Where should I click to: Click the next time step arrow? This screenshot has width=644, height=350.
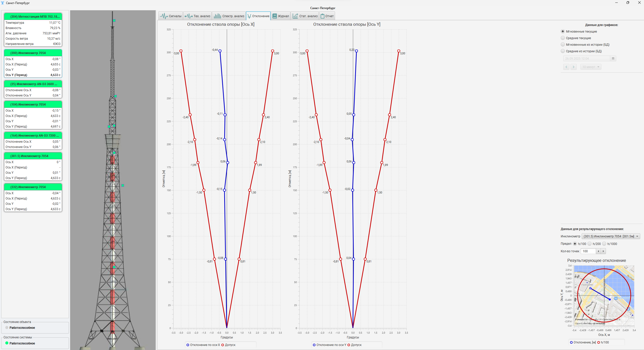pyautogui.click(x=574, y=67)
